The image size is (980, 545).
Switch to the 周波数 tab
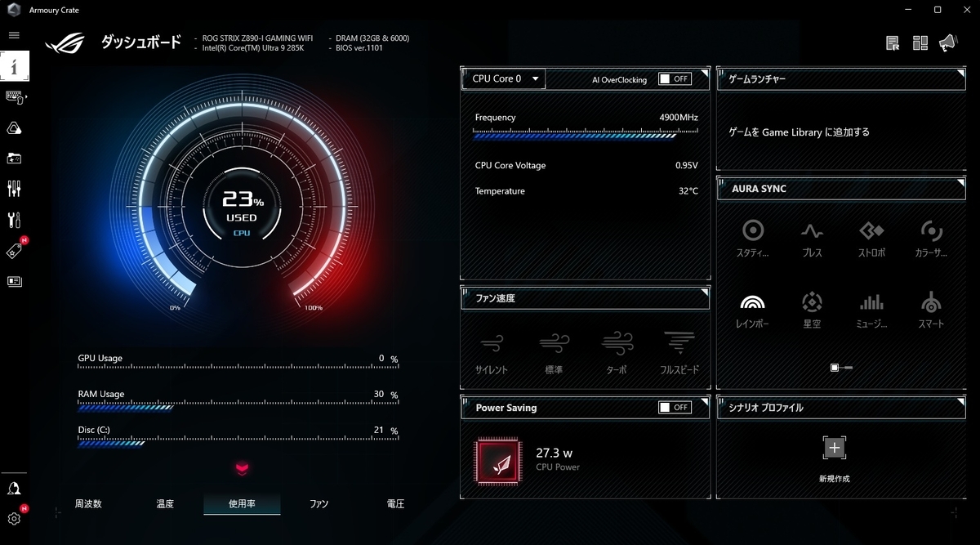[x=88, y=504]
